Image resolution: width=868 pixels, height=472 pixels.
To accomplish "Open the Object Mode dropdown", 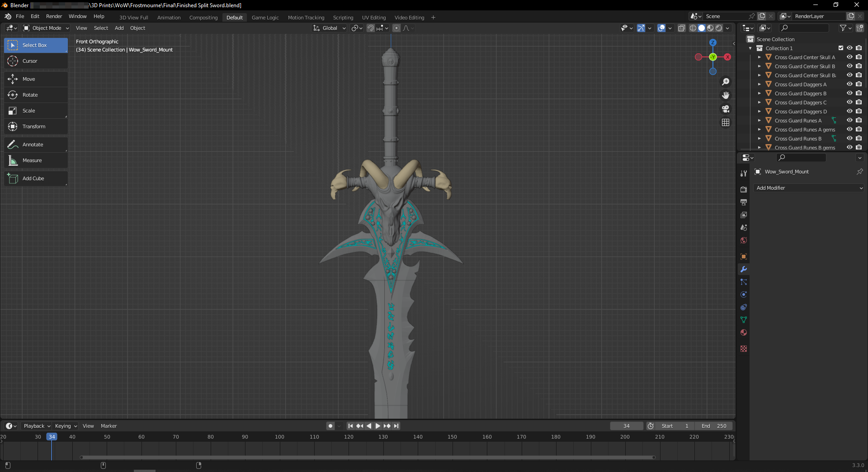I will point(46,28).
